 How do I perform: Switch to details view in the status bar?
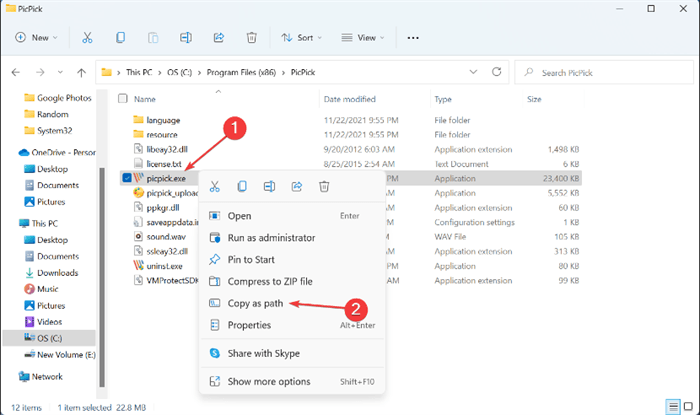(x=672, y=407)
